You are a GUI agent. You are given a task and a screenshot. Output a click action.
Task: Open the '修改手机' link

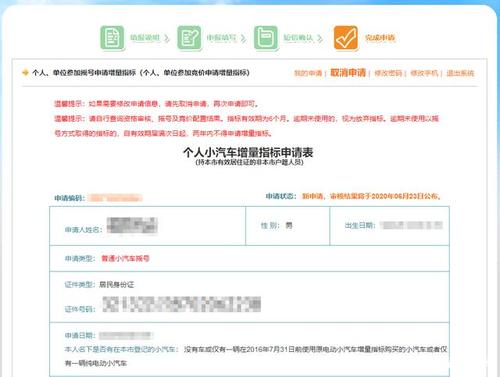click(424, 73)
